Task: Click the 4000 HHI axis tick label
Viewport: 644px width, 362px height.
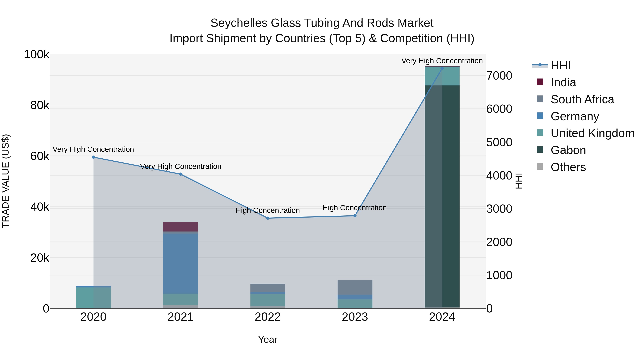Action: 499,176
